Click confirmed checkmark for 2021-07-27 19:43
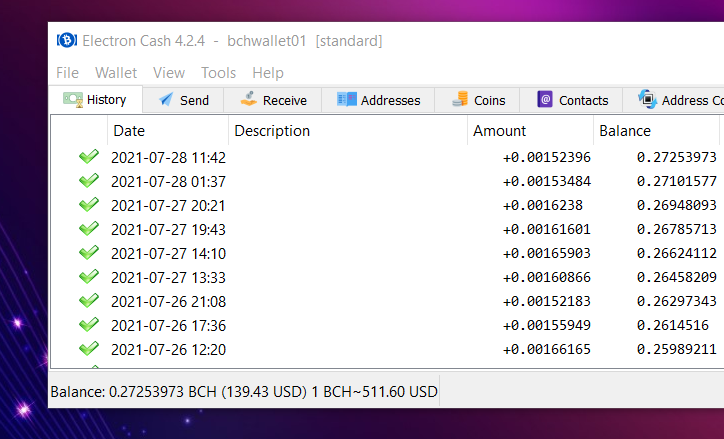Image resolution: width=724 pixels, height=439 pixels. [x=89, y=229]
